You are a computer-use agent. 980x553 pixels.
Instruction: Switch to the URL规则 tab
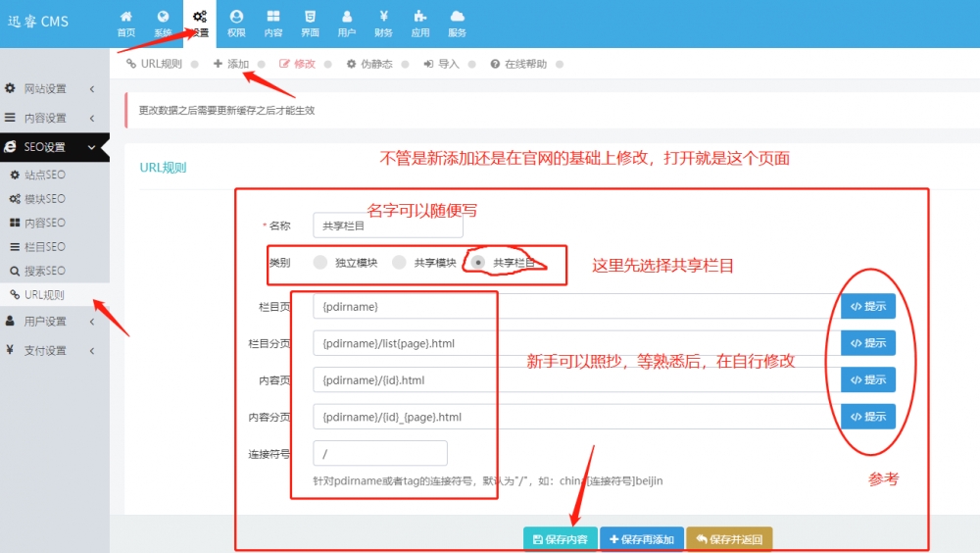click(155, 64)
